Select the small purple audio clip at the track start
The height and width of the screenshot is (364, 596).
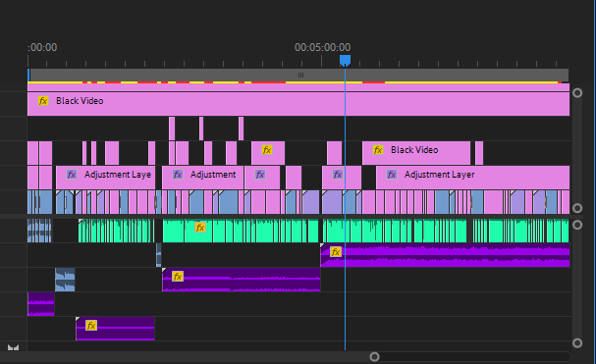click(x=41, y=304)
